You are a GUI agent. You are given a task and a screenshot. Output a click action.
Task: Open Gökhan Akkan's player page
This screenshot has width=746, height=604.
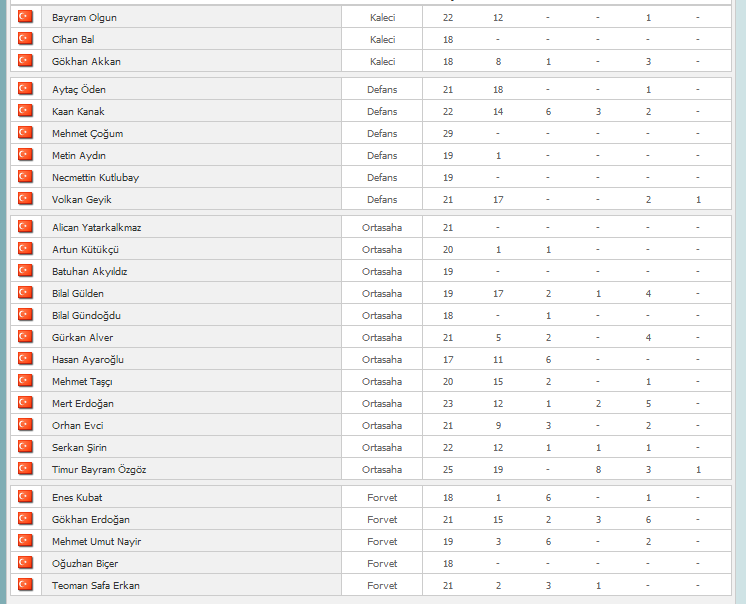[x=86, y=61]
